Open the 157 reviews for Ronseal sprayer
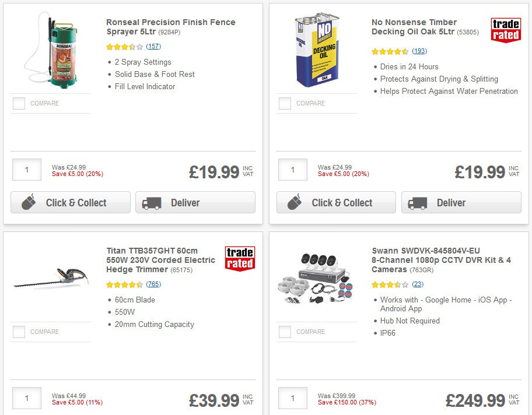The width and height of the screenshot is (532, 415). (x=153, y=47)
